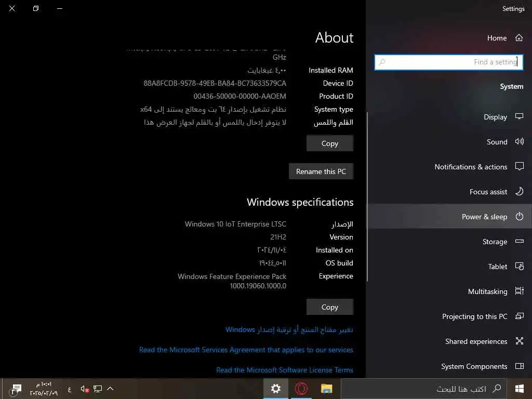
Task: Click the Windows specifications heading
Action: click(300, 202)
